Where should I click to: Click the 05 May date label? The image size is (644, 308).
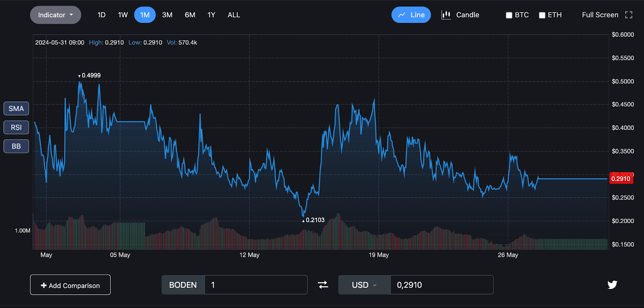pos(120,255)
